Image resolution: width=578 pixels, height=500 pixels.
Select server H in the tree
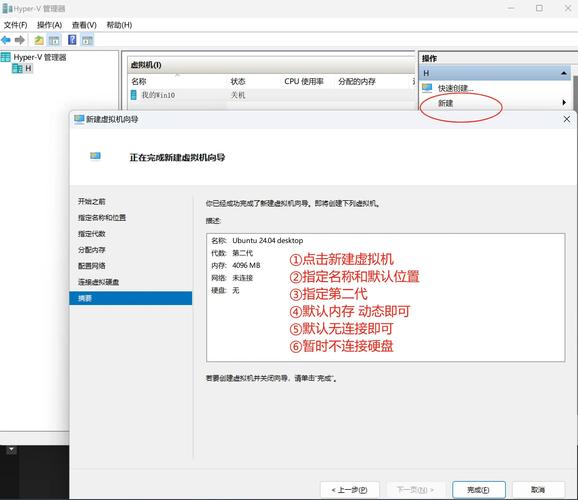click(x=22, y=69)
